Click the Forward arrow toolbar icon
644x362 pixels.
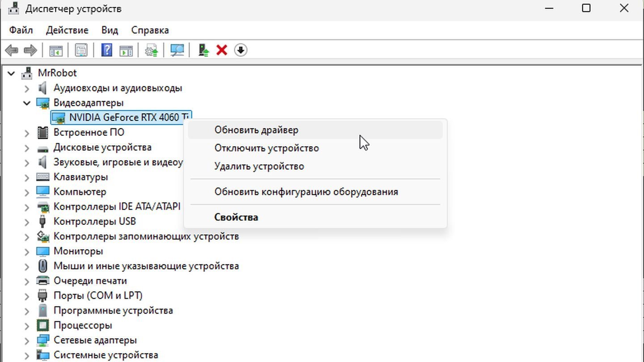point(30,50)
